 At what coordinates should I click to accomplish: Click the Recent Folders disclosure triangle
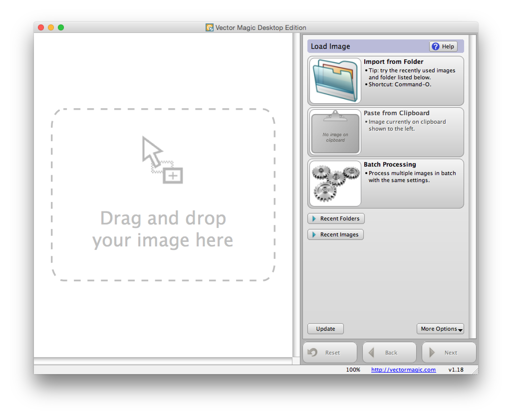314,219
